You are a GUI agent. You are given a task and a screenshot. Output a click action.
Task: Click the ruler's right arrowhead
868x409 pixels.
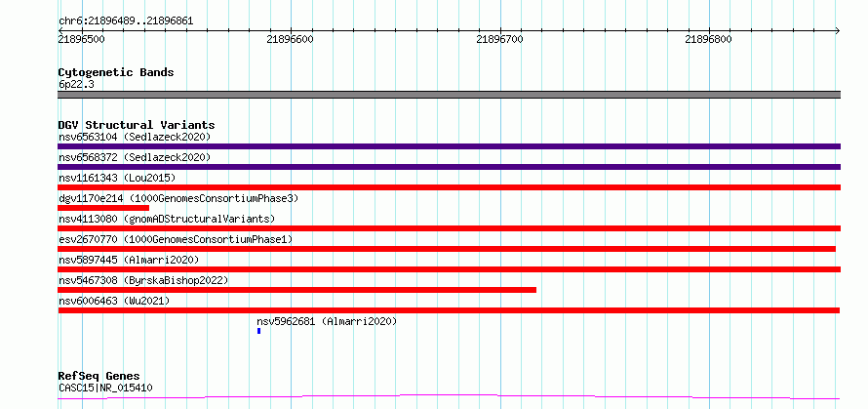tap(838, 30)
